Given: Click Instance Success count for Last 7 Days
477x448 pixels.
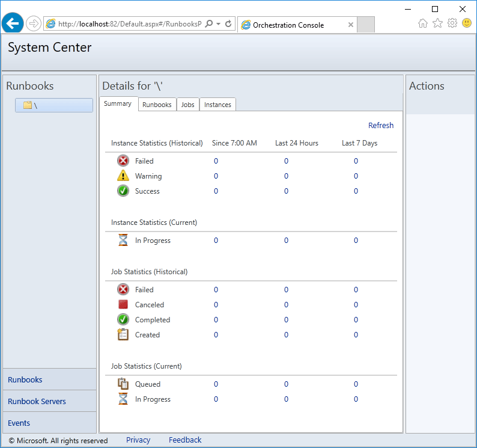Looking at the screenshot, I should click(x=356, y=191).
